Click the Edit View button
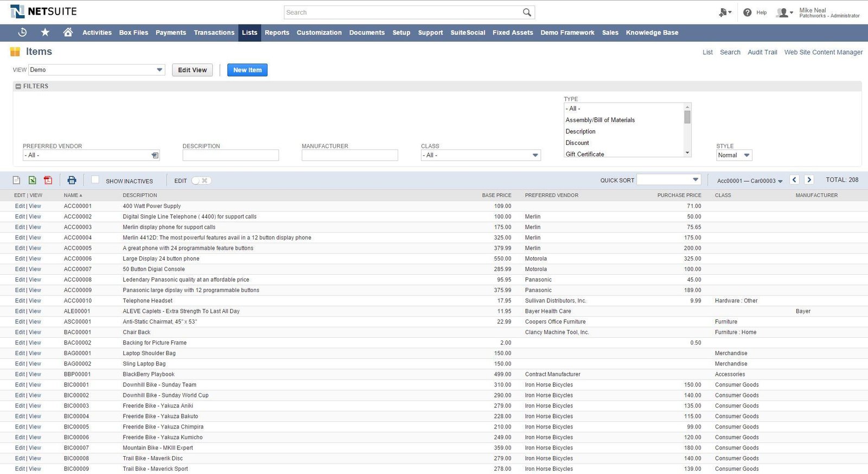Image resolution: width=868 pixels, height=474 pixels. pyautogui.click(x=193, y=70)
